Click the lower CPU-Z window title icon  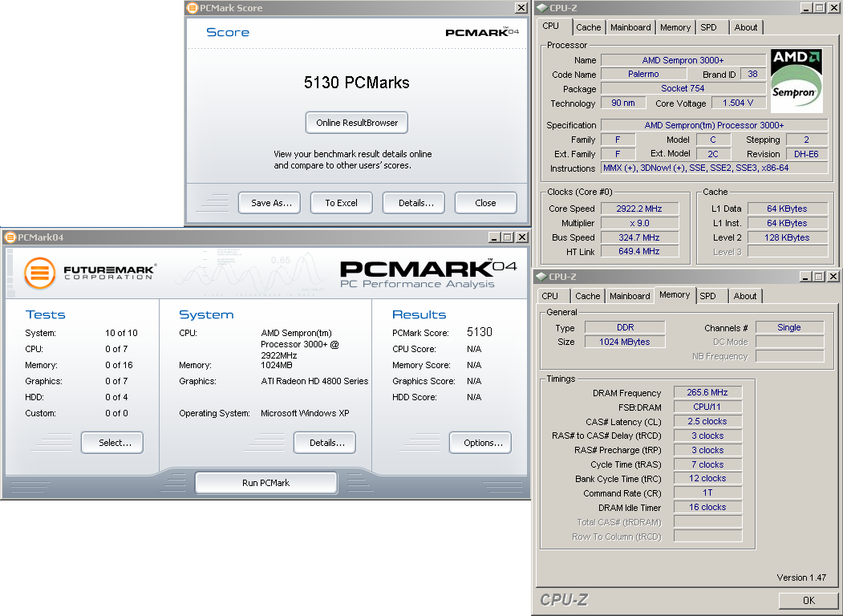click(541, 276)
